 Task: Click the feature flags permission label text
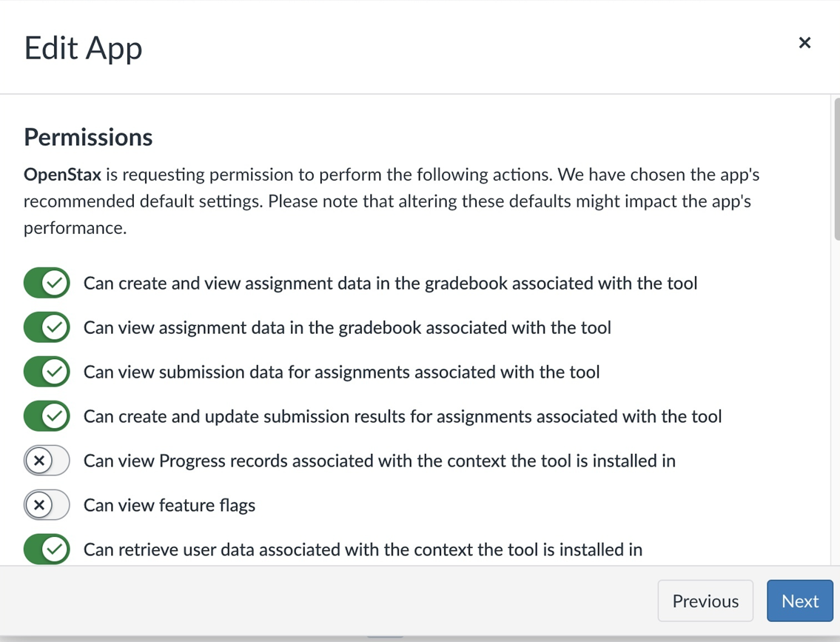click(169, 505)
